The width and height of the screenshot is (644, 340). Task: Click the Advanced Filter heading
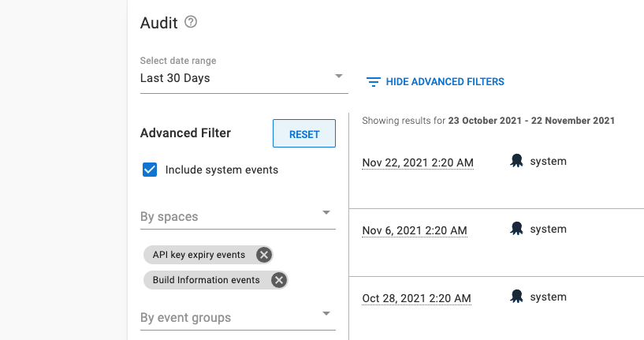tap(186, 133)
